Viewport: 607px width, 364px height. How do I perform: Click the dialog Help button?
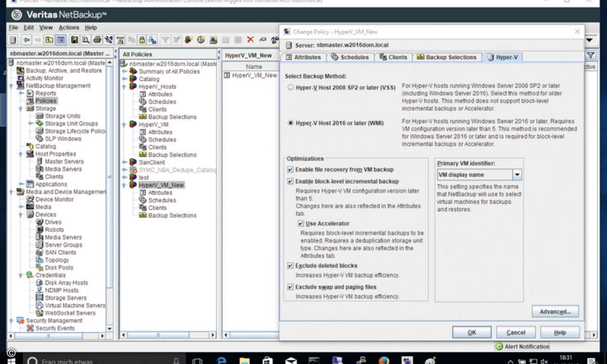[559, 332]
